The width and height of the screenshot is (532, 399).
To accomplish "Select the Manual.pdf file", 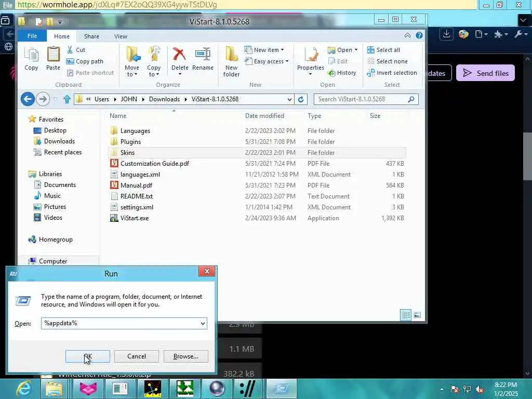I will (x=257, y=185).
